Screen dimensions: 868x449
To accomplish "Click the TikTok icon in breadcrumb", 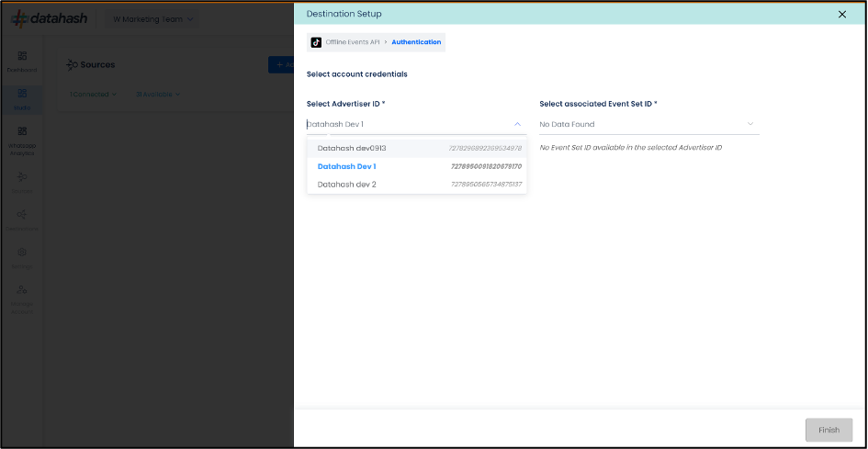I will [x=316, y=42].
